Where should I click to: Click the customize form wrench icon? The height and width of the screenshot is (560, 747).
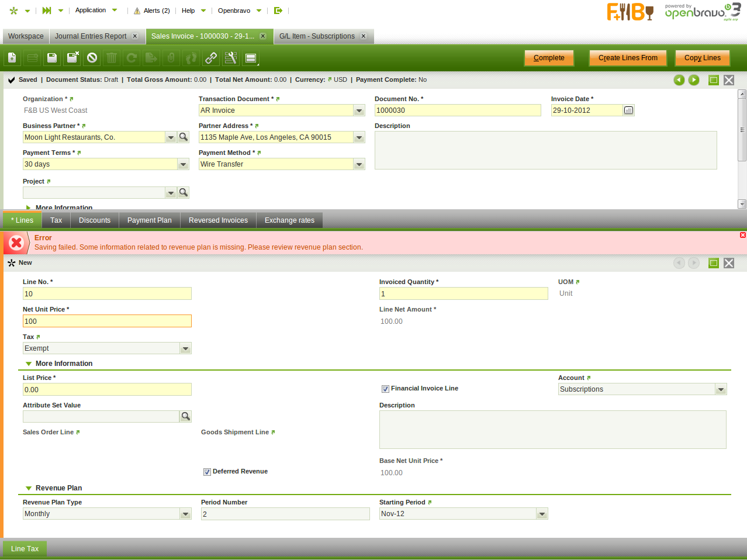231,58
